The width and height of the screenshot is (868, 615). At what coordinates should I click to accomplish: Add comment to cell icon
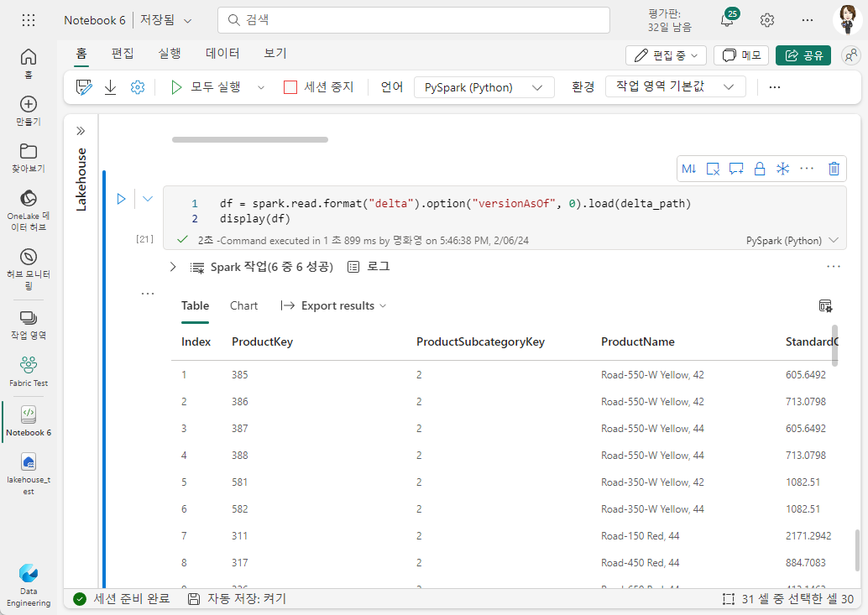pyautogui.click(x=736, y=169)
